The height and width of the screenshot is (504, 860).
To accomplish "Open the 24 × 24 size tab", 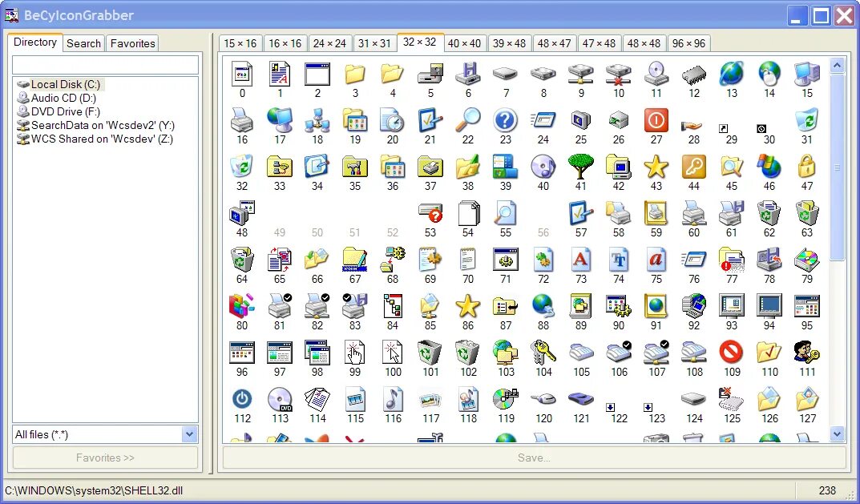I will (329, 43).
